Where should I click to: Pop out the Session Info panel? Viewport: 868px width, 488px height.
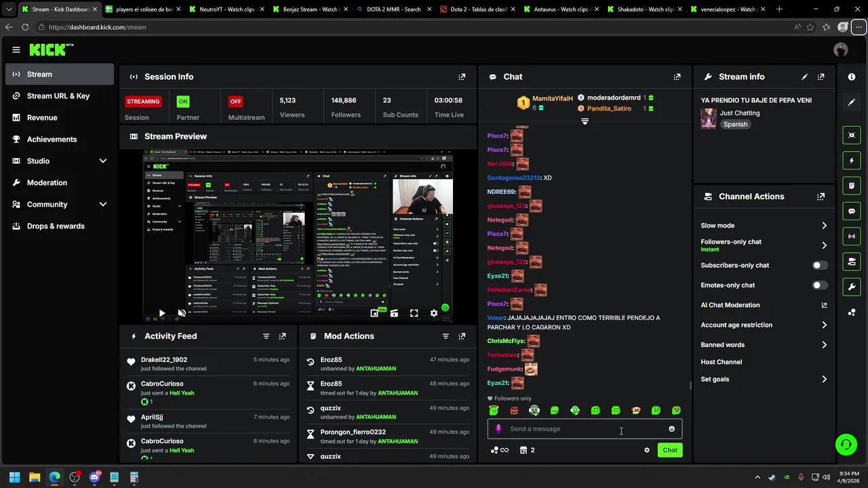[462, 77]
